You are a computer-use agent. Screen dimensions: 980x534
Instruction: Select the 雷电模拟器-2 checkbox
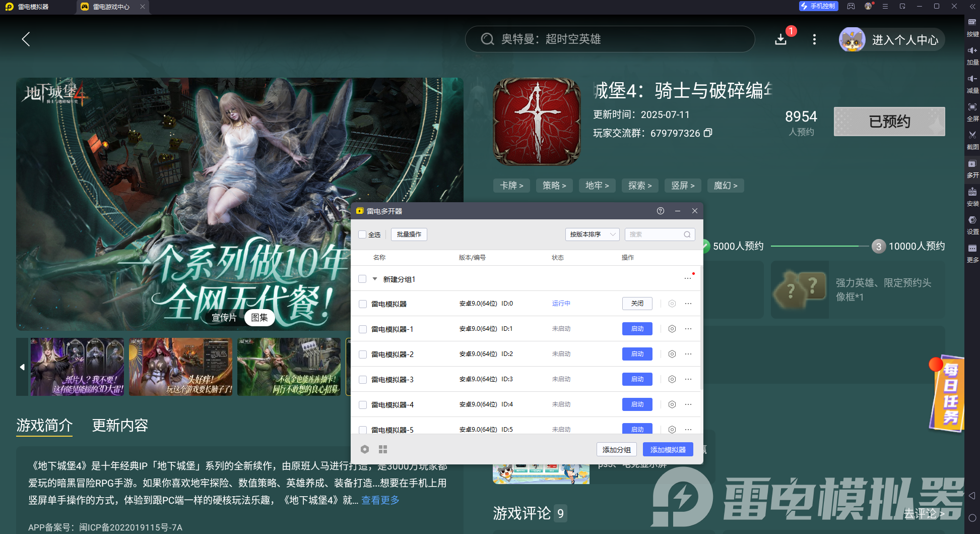click(363, 354)
